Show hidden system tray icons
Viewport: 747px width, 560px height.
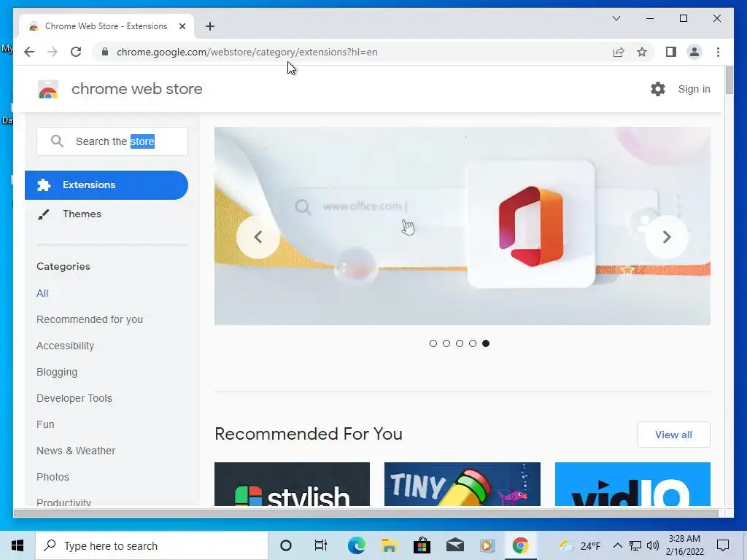point(618,545)
